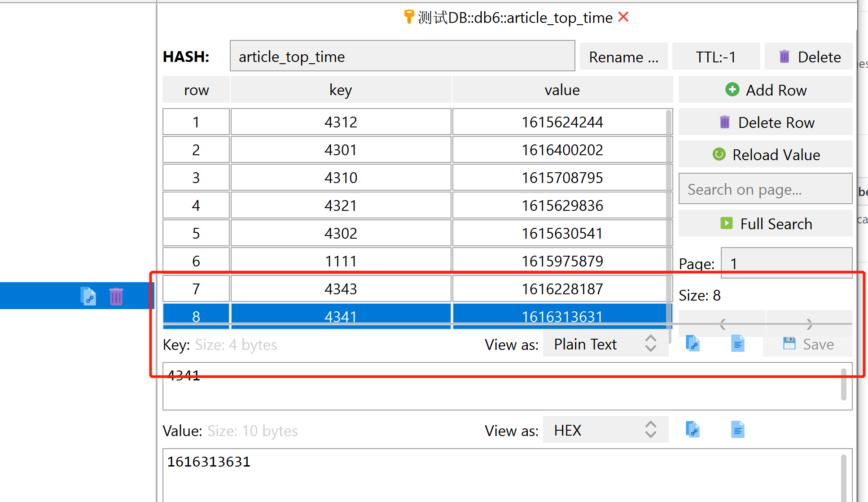This screenshot has height=502, width=868.
Task: Copy the value 1616313631 to clipboard
Action: pyautogui.click(x=693, y=429)
